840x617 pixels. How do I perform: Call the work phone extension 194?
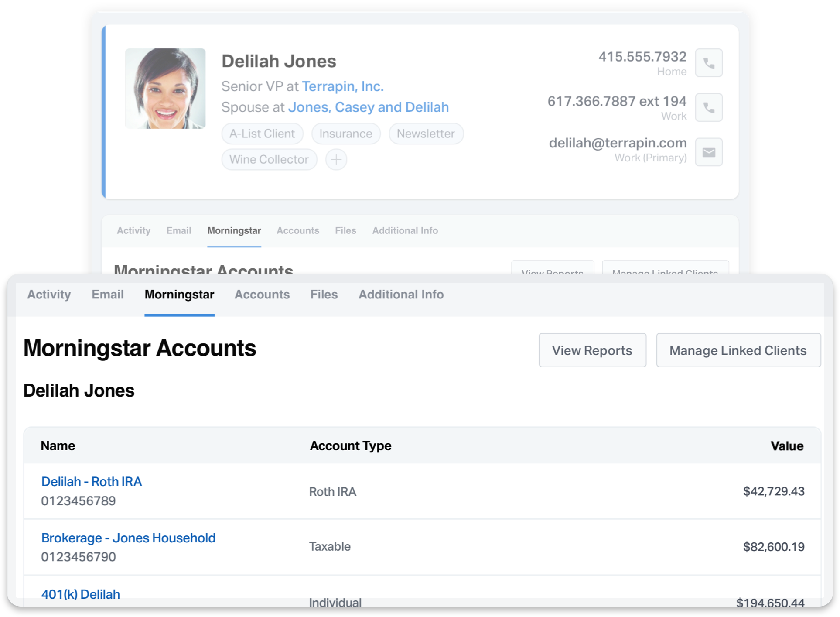(708, 107)
